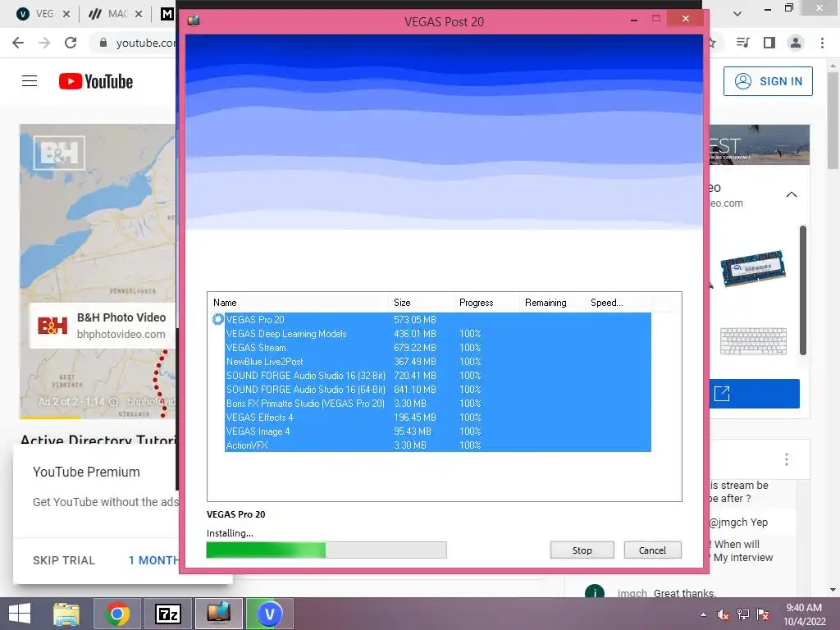Viewport: 840px width, 630px height.
Task: Click the ad panel vertical scrollbar
Action: pyautogui.click(x=803, y=290)
